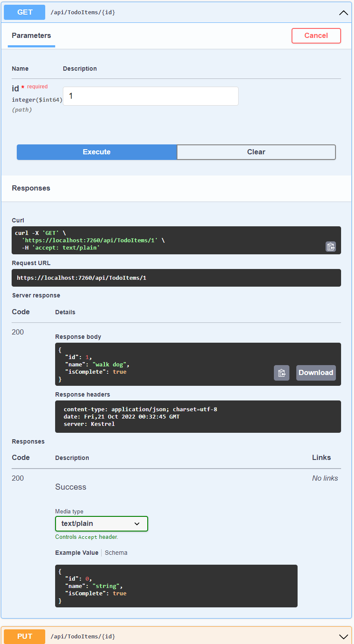Screen dimensions: 354x644
Task: Click the example value JSON block
Action: click(x=176, y=586)
